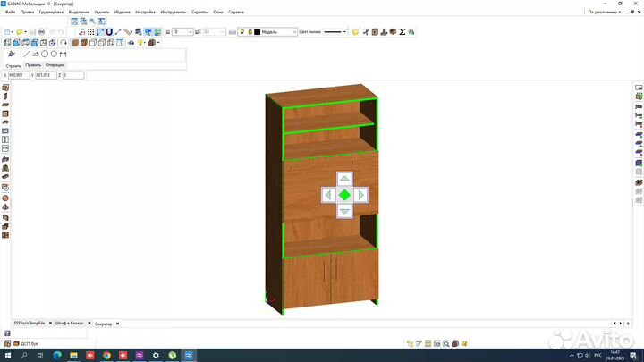Select the line drawing tool
644x362 pixels.
[x=26, y=54]
